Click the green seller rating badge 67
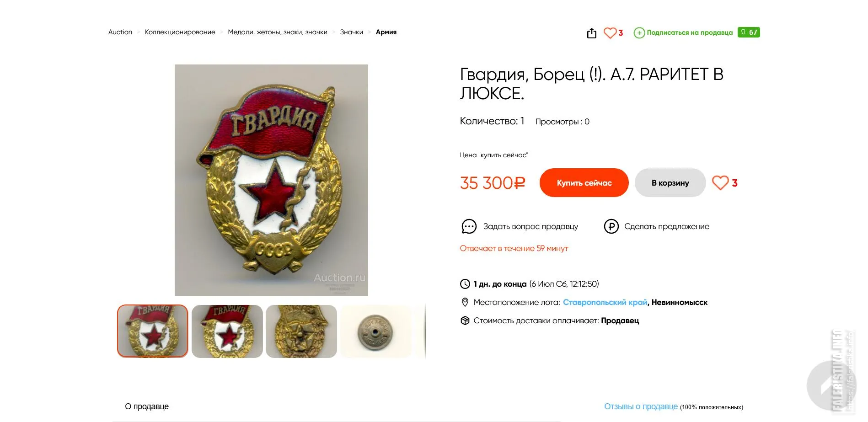The image size is (868, 422). (x=749, y=32)
